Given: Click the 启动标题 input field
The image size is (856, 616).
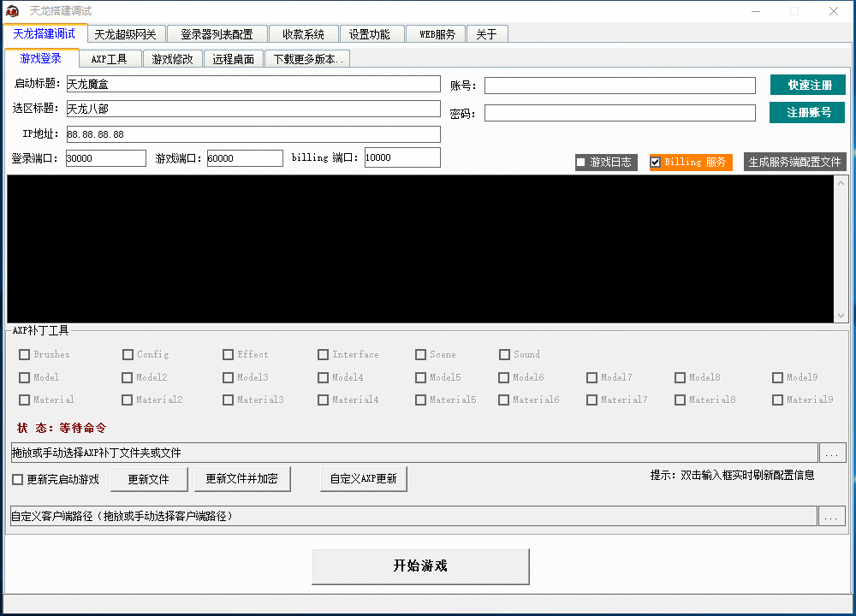Looking at the screenshot, I should pos(253,84).
